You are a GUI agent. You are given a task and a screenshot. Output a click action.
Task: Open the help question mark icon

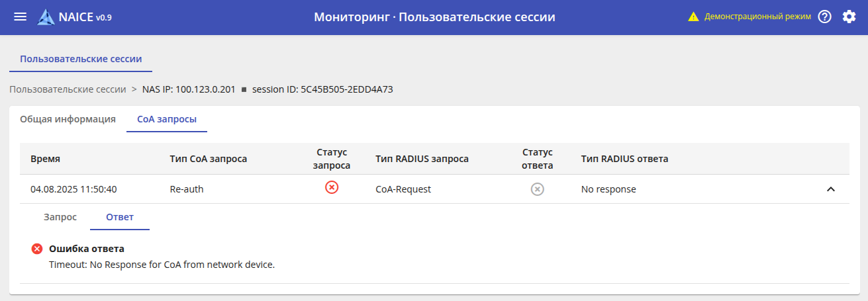click(824, 17)
